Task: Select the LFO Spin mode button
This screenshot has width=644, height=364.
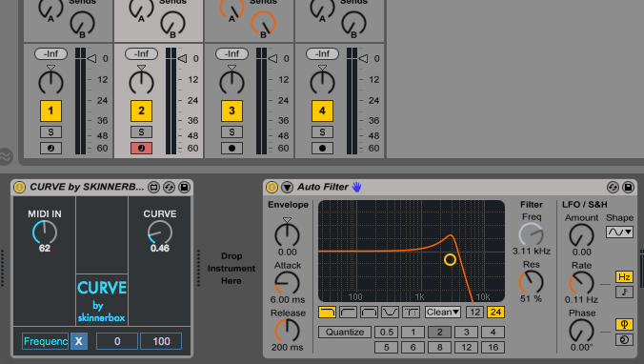Action: pos(624,340)
